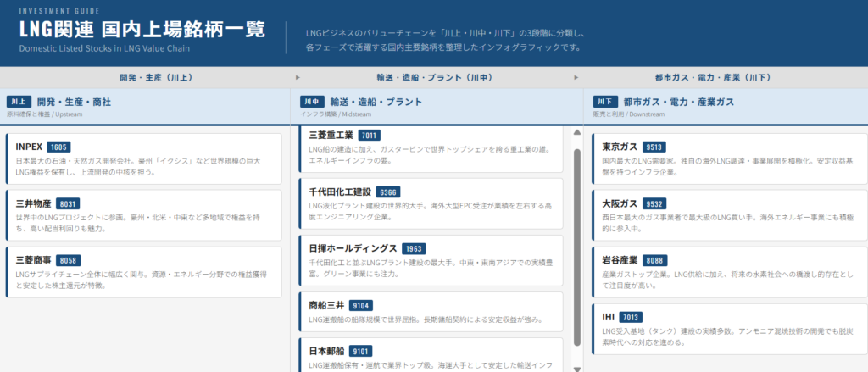This screenshot has width=868, height=372.
Task: Click the 東京ガス description about 国内最大のLNG需要家
Action: (x=726, y=167)
